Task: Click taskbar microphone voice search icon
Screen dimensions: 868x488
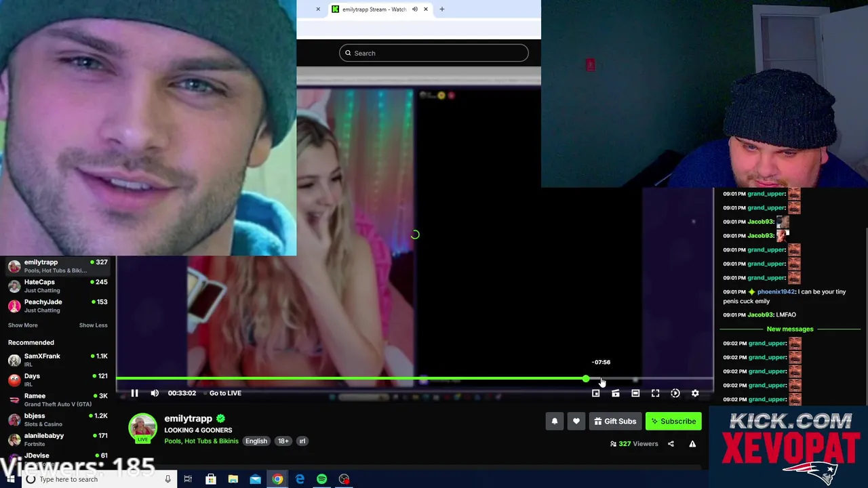Action: point(167,479)
